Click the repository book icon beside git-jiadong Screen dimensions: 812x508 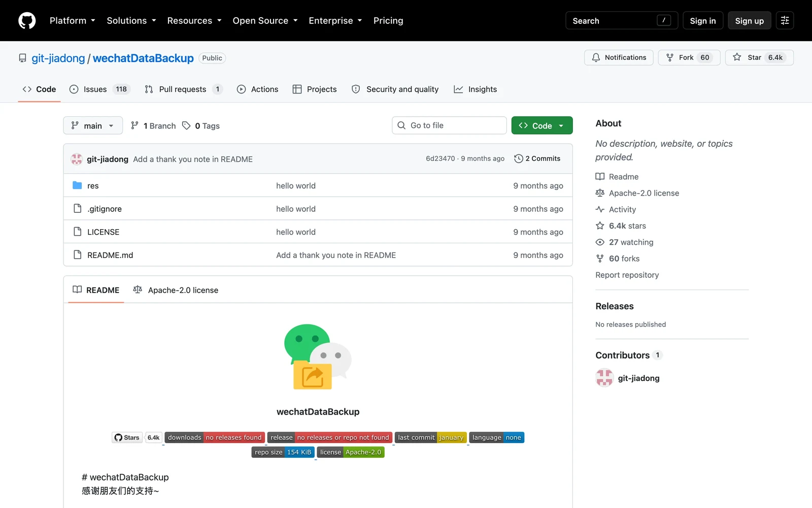[x=22, y=58]
